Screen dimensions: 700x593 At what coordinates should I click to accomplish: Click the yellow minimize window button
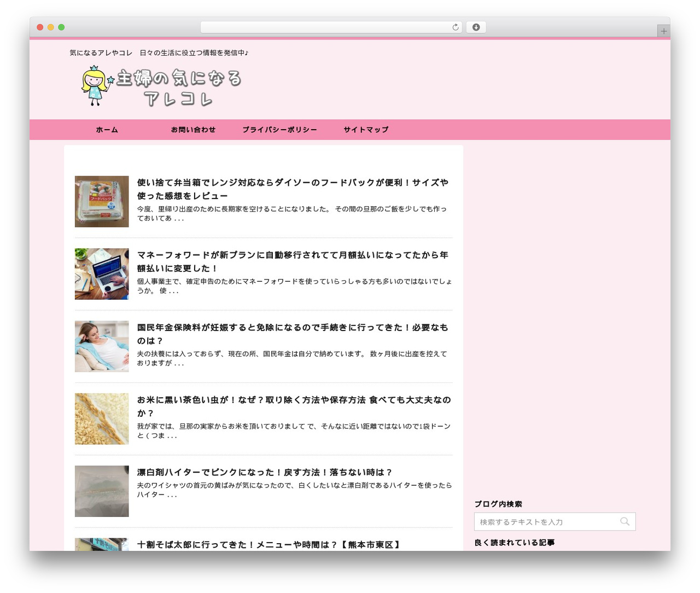coord(51,27)
